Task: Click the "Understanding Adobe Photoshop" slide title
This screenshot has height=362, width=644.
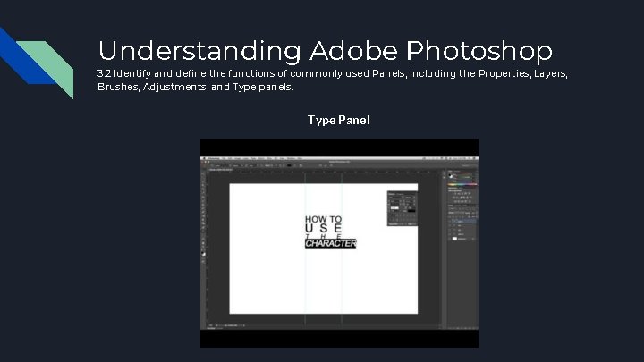Action: click(326, 50)
